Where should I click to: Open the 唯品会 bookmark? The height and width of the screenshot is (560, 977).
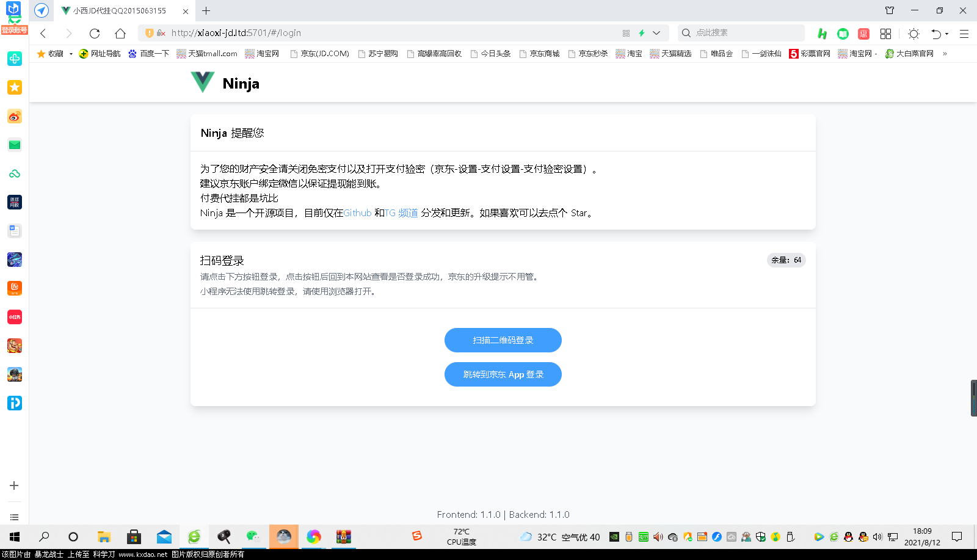[716, 54]
